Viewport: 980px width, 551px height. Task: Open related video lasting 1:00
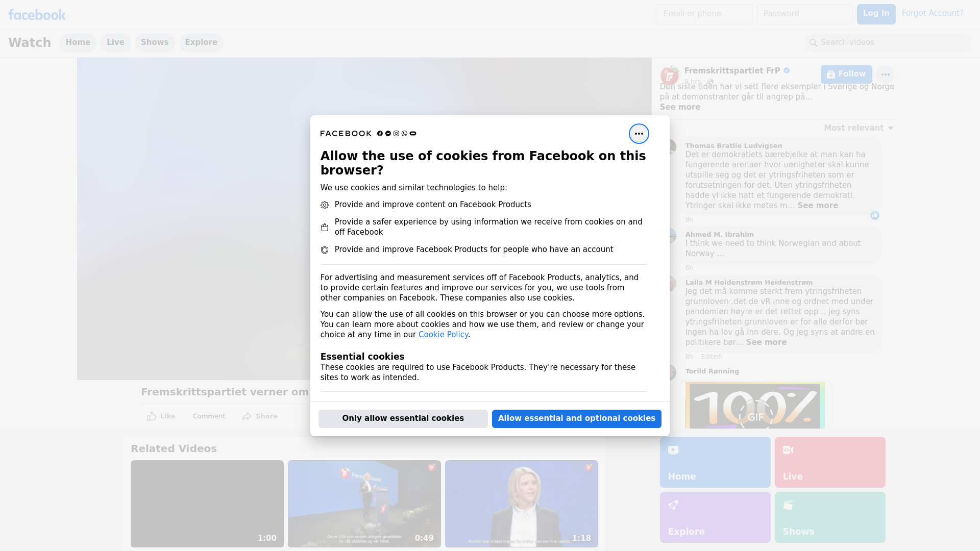point(207,504)
